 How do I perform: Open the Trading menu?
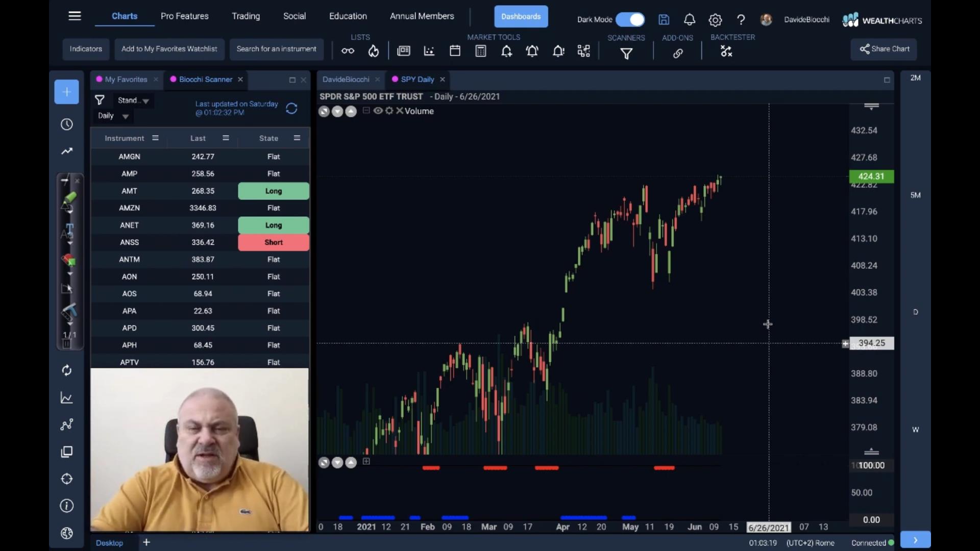coord(246,16)
